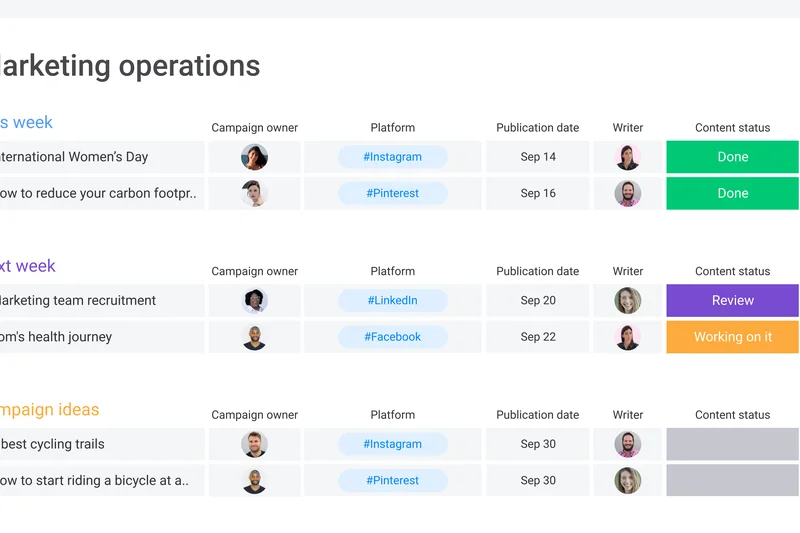Select the #LinkedIn platform tag
Image resolution: width=800 pixels, height=533 pixels.
[x=393, y=301]
